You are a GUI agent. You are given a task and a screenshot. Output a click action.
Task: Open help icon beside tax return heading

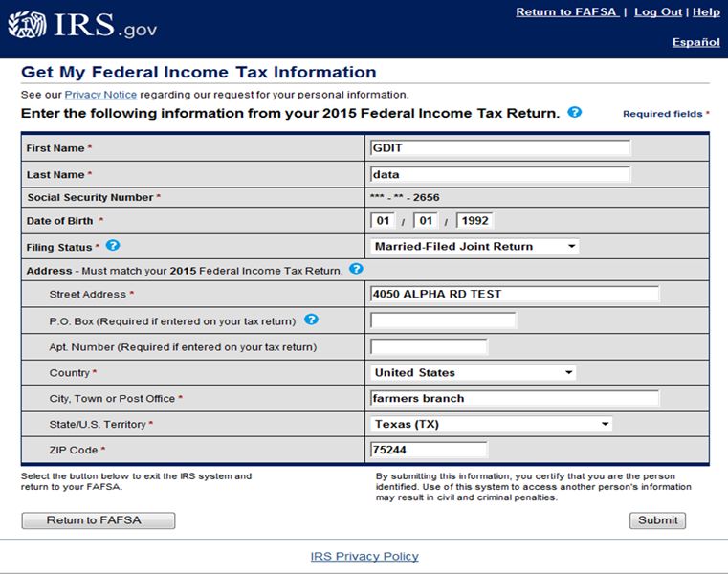(575, 112)
